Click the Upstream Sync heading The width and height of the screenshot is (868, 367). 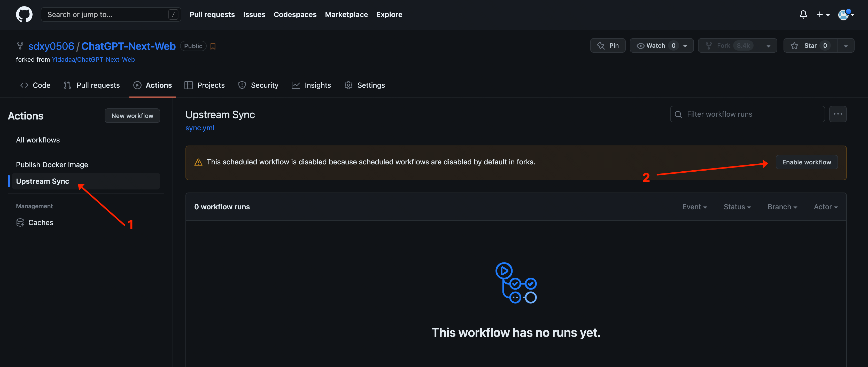click(x=220, y=115)
